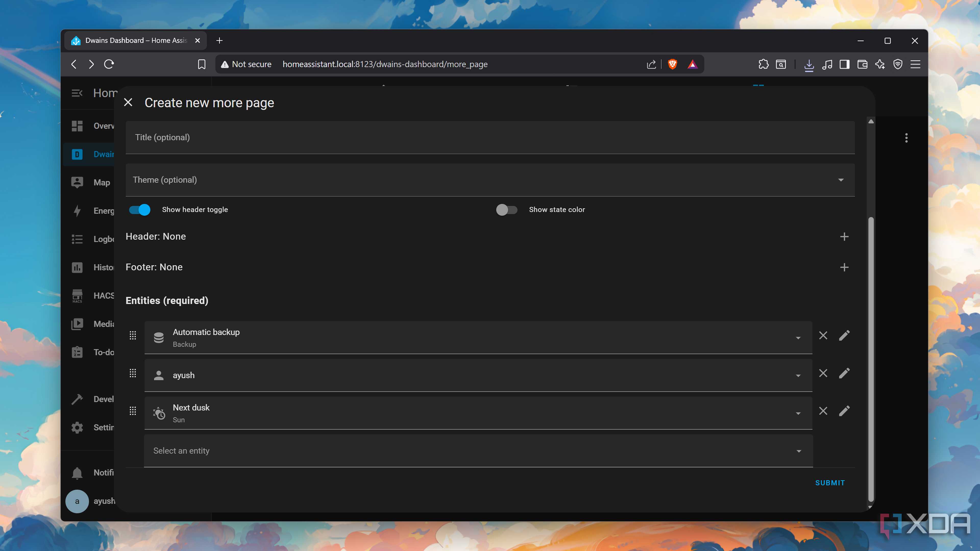The image size is (980, 551).
Task: Open the browser extensions puzzle icon
Action: coord(763,64)
